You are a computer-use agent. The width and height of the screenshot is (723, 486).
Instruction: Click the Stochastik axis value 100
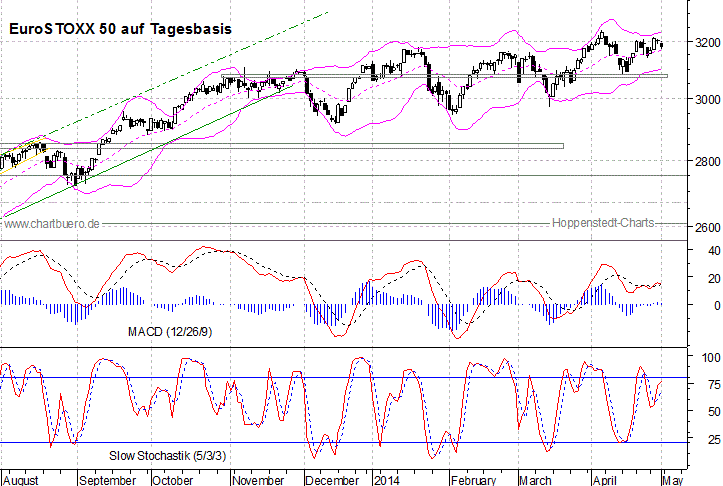click(x=711, y=357)
